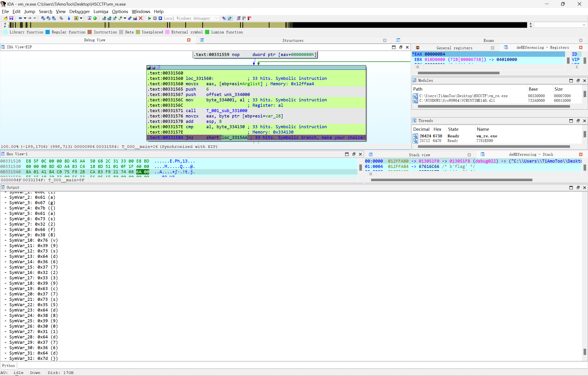Screen dimensions: 588x376
Task: Click the red warning triangle icon
Action: coord(89,18)
